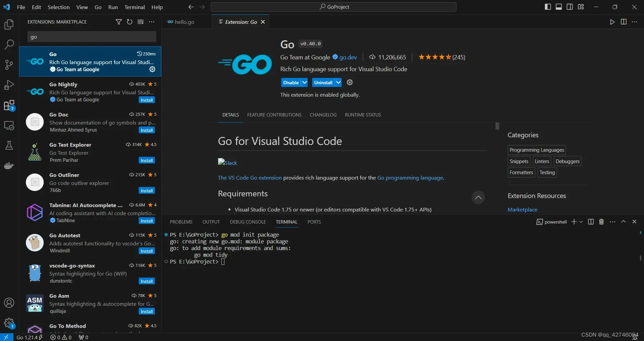Viewport: 644px width, 341px height.
Task: Open the Testing view
Action: (9, 145)
